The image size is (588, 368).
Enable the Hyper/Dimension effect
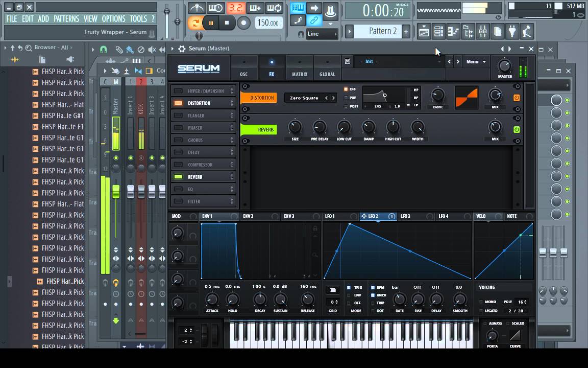(x=179, y=91)
